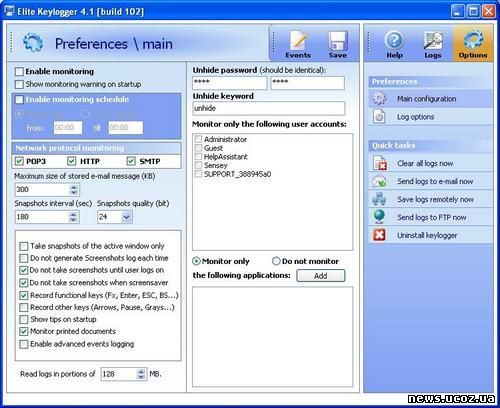Check Record other keys (Arrows, Pause, Grays)
This screenshot has width=500, height=408.
(24, 307)
